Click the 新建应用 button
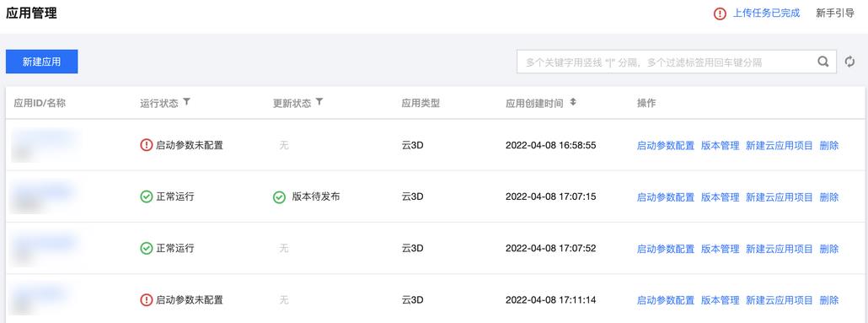Viewport: 868px width, 323px height. (41, 62)
